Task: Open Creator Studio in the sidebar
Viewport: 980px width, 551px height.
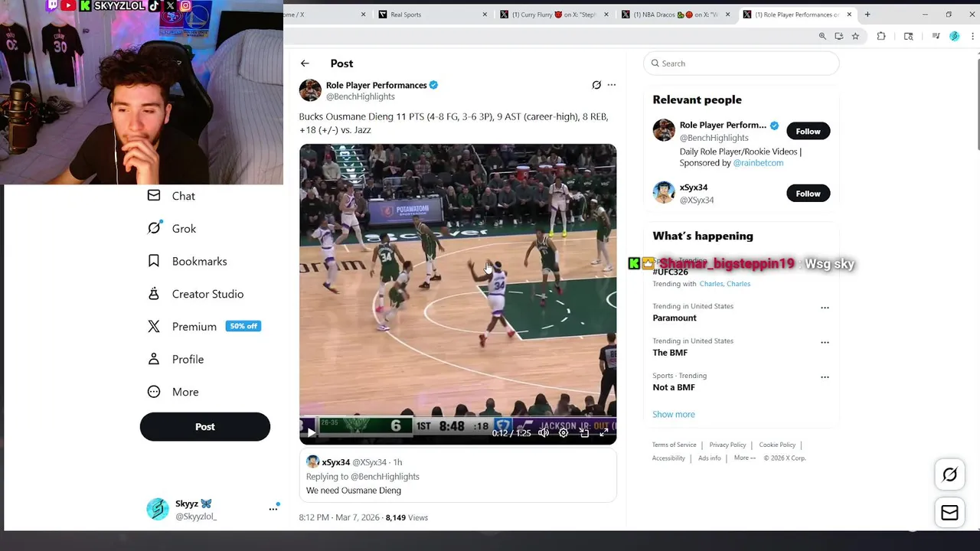Action: (195, 294)
